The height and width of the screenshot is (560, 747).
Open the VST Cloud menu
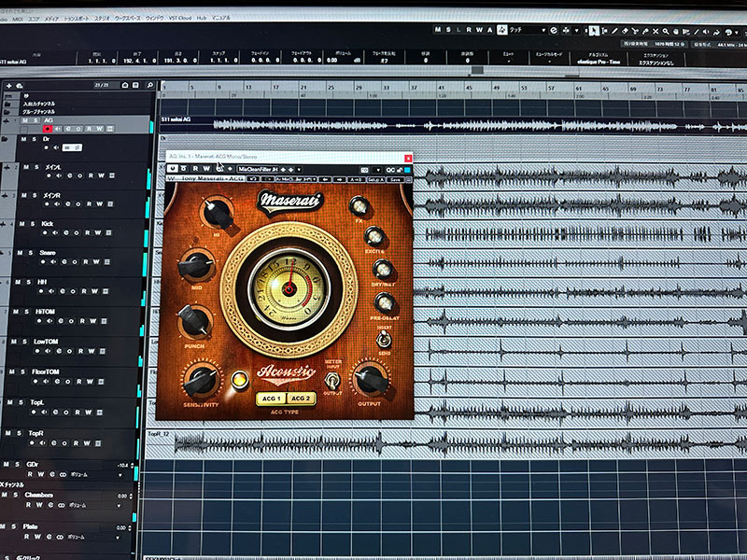[179, 18]
